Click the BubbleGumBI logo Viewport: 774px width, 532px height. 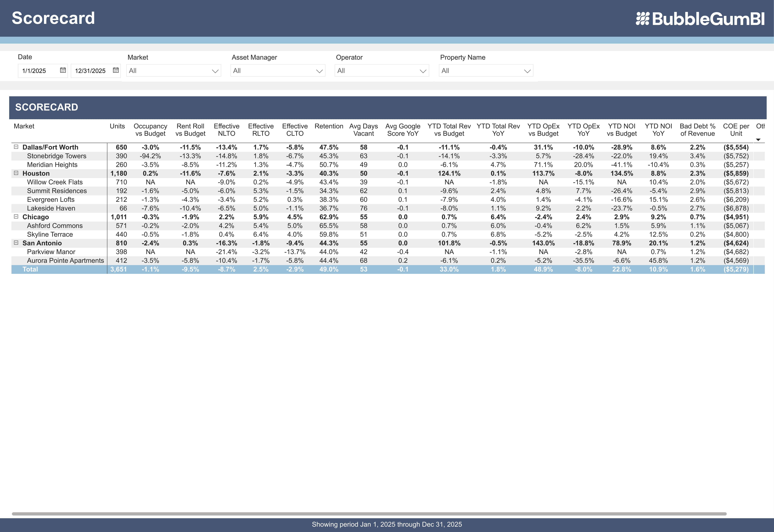(x=699, y=18)
